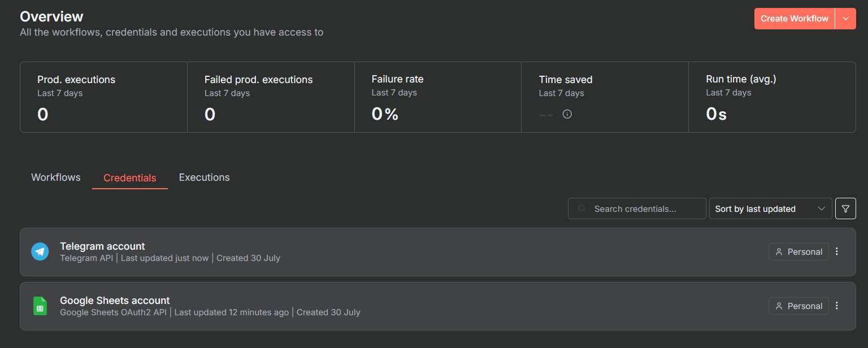This screenshot has width=868, height=348.
Task: Go to the Executions tab
Action: tap(204, 177)
